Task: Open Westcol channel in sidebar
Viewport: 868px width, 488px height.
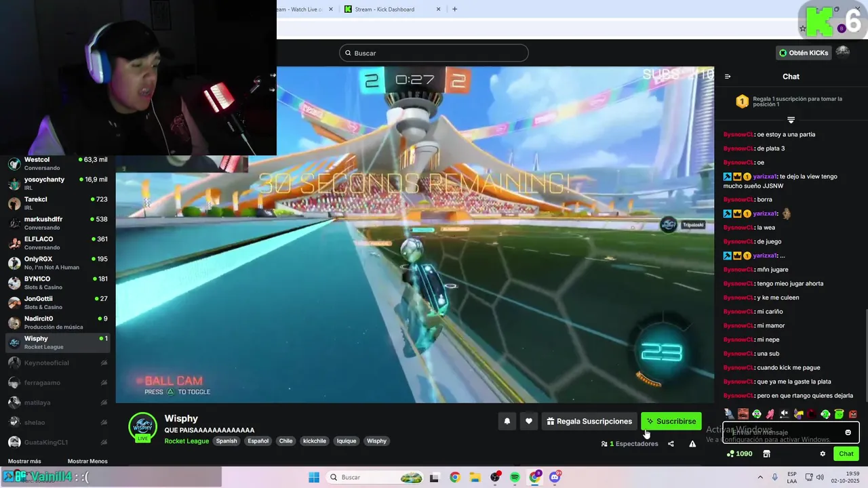Action: (x=58, y=163)
